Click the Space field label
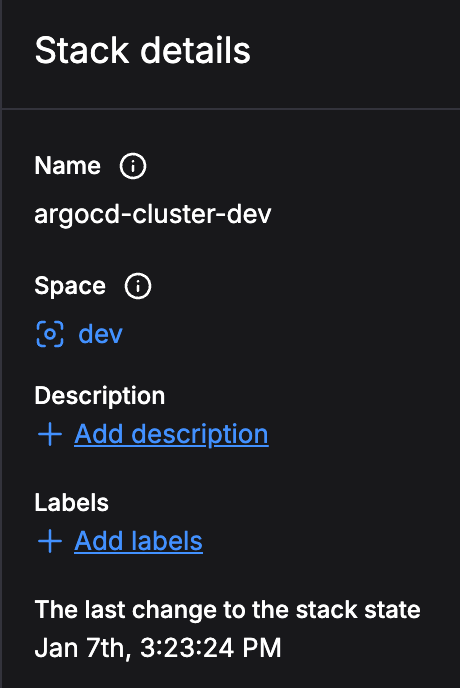Screen dimensions: 460x688 pos(70,286)
